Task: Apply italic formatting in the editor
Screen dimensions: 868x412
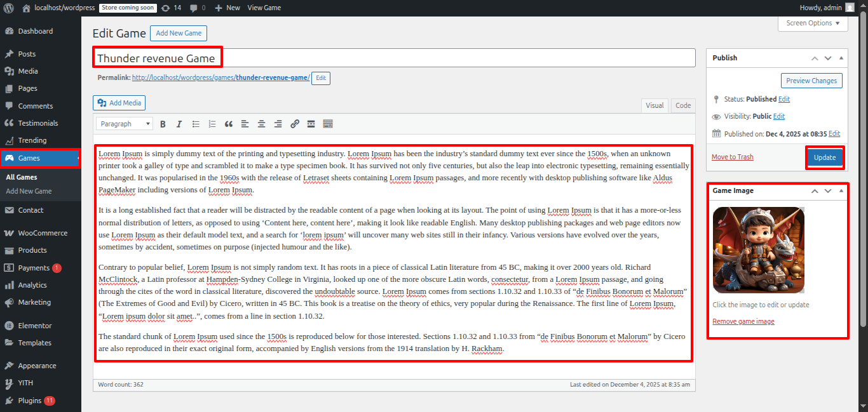Action: (179, 124)
